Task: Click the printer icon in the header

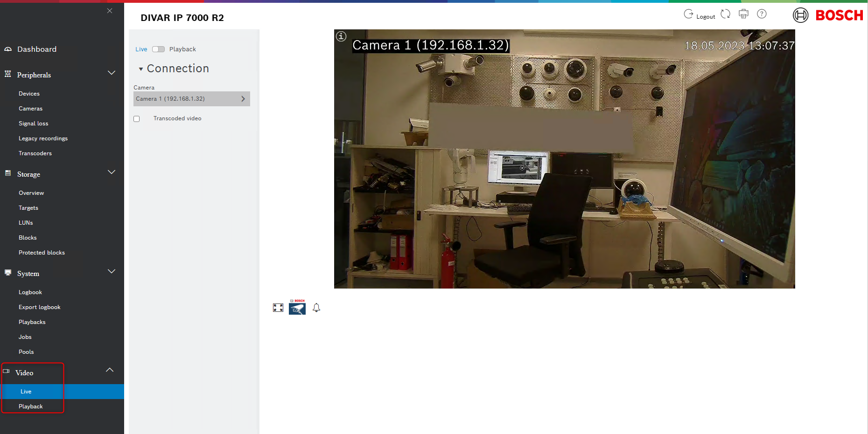Action: tap(743, 14)
